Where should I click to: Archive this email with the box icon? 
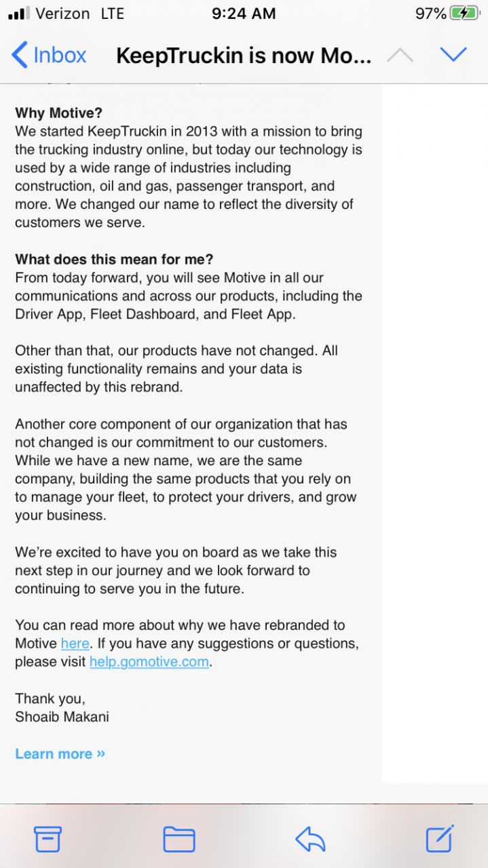(48, 840)
